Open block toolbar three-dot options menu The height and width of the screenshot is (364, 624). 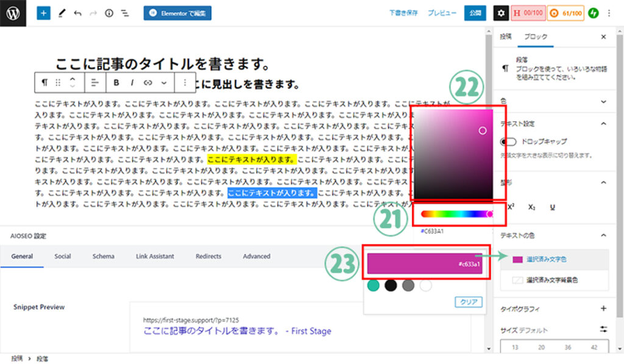(x=185, y=82)
